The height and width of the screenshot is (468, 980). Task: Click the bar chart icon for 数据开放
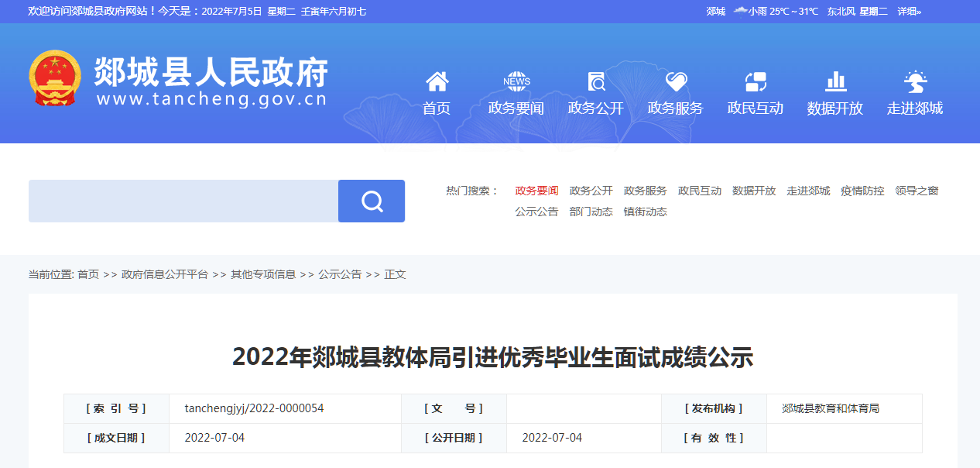point(835,81)
